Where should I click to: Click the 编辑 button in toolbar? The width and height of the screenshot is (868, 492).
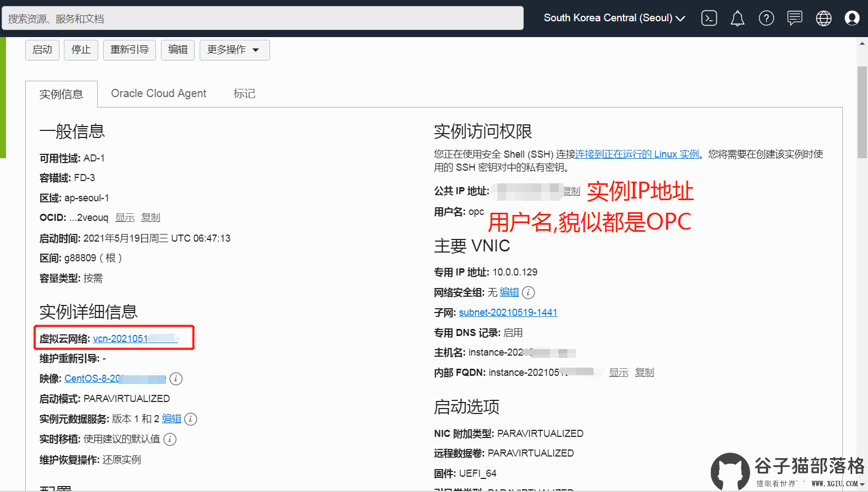pos(178,50)
